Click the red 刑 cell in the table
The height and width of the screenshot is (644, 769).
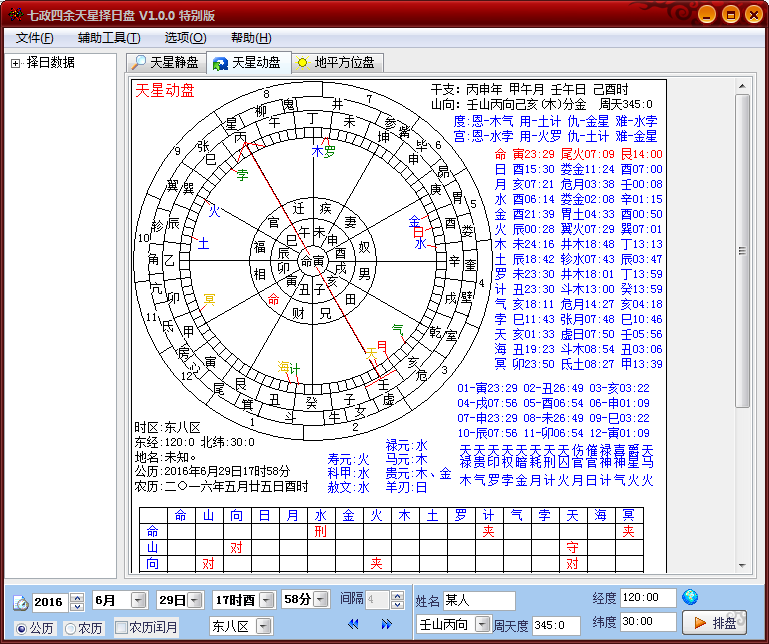pos(320,531)
